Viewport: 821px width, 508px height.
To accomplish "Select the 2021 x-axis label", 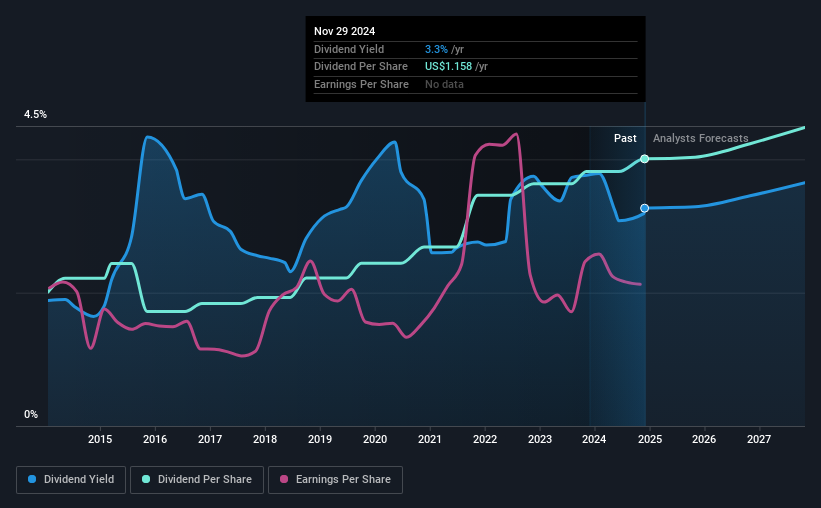I will (x=430, y=439).
